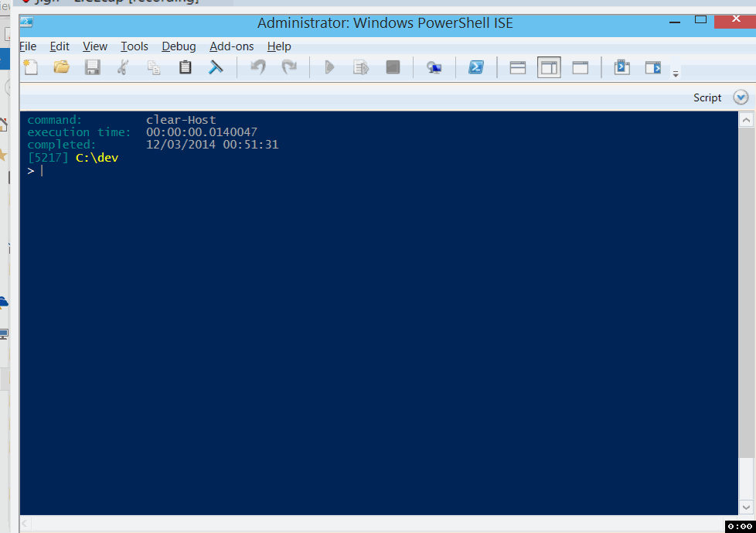Undo the last action in toolbar

click(258, 67)
